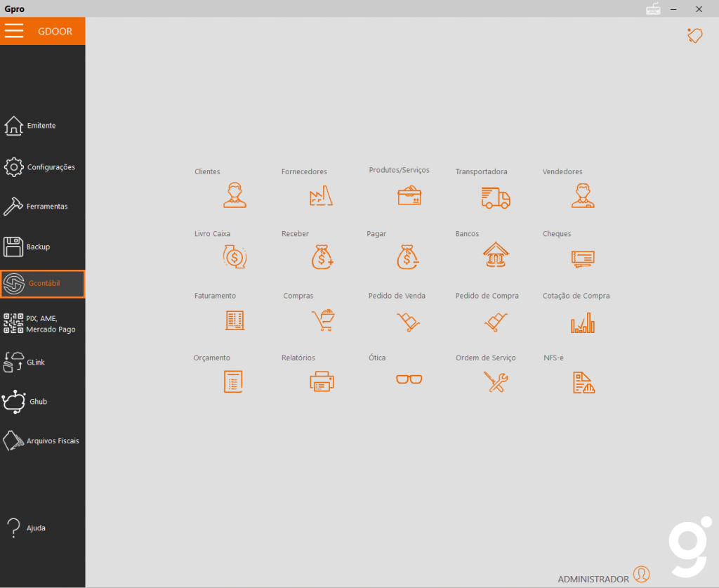719x588 pixels.
Task: Click the Livro Caixa text label
Action: pos(212,233)
